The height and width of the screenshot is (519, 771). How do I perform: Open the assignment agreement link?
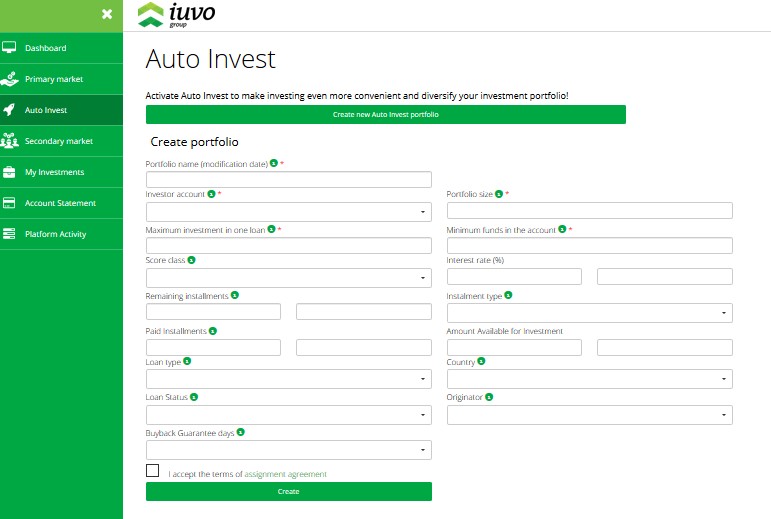coord(285,474)
